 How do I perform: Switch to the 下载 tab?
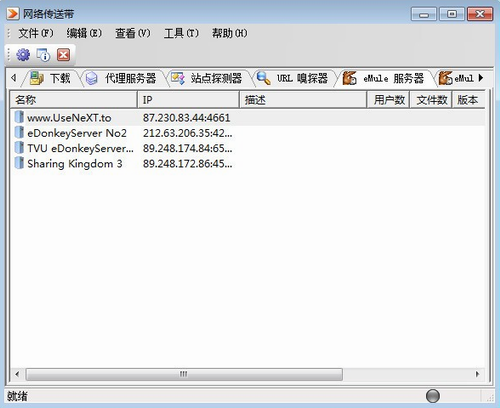[50, 79]
